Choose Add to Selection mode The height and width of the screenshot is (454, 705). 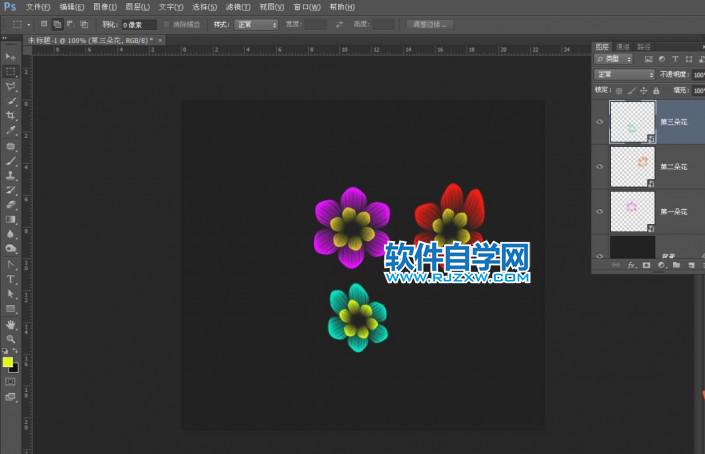pyautogui.click(x=57, y=24)
